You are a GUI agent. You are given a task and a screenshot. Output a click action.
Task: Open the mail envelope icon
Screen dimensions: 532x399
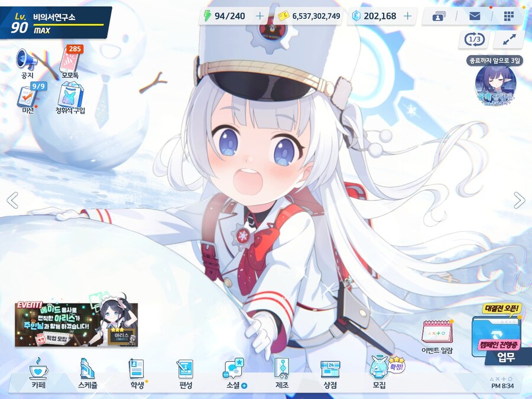point(474,16)
